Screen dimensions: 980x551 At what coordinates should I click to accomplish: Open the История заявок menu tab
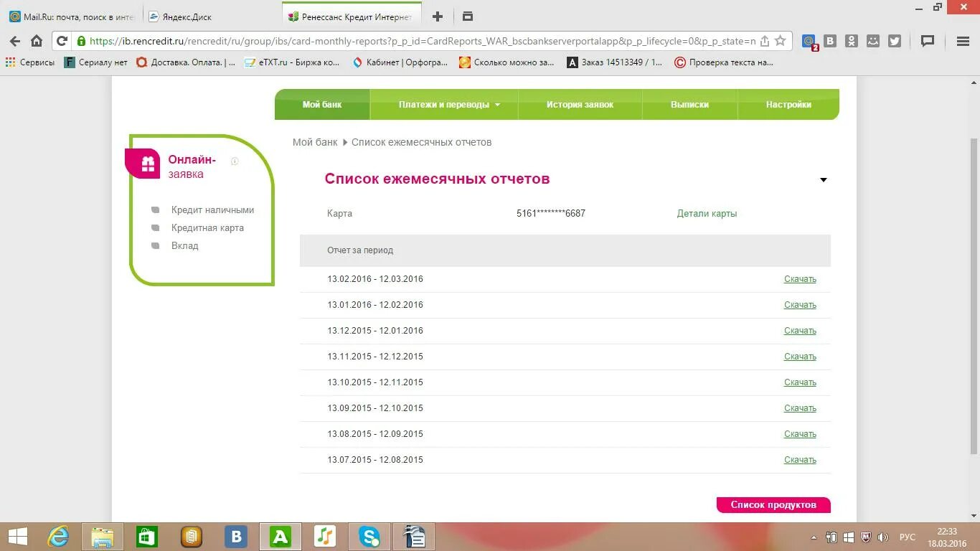pyautogui.click(x=580, y=105)
